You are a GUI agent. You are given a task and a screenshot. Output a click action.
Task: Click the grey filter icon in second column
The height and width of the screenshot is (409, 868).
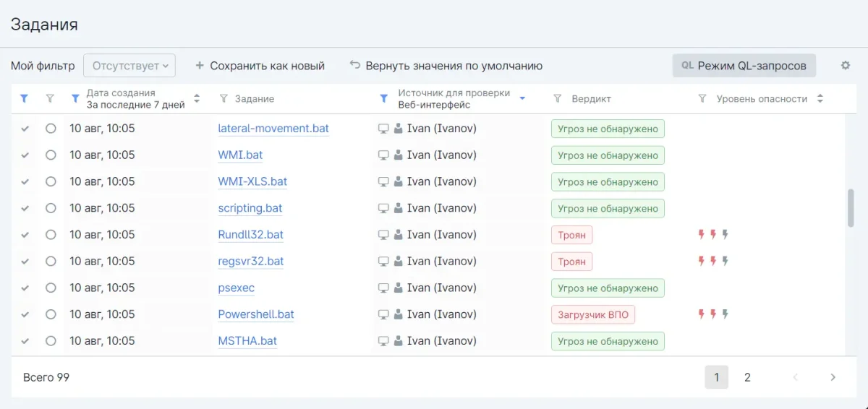coord(50,98)
